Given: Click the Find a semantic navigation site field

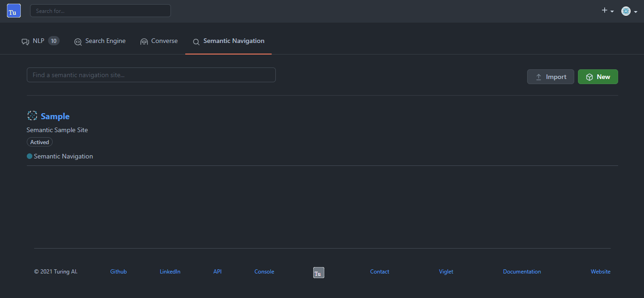Looking at the screenshot, I should click(151, 75).
